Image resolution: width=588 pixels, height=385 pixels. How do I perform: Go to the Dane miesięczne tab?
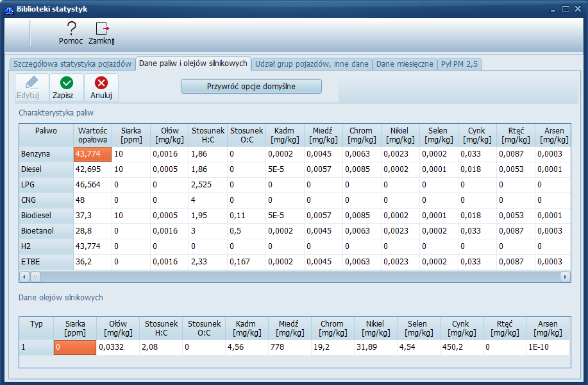pos(405,64)
